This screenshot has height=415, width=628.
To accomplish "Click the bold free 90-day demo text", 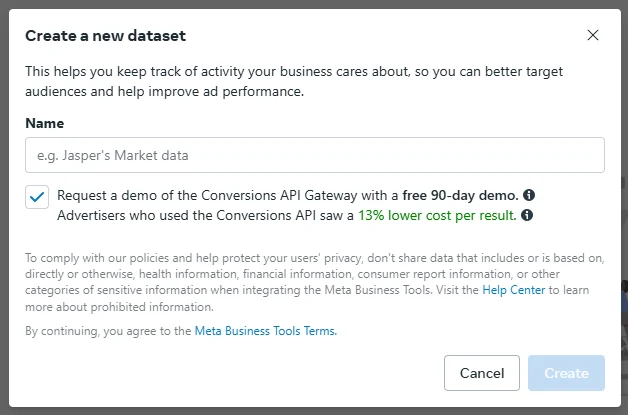I will pos(460,195).
